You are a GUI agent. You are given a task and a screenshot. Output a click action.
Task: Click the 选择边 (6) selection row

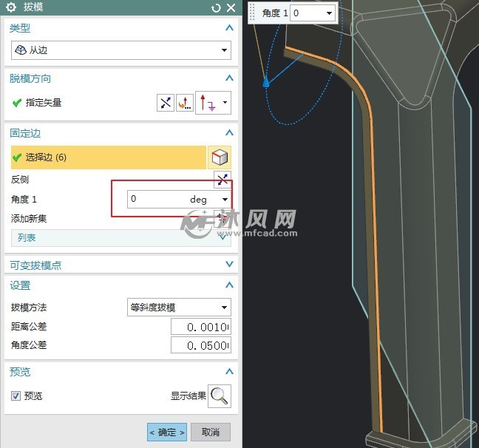point(109,157)
